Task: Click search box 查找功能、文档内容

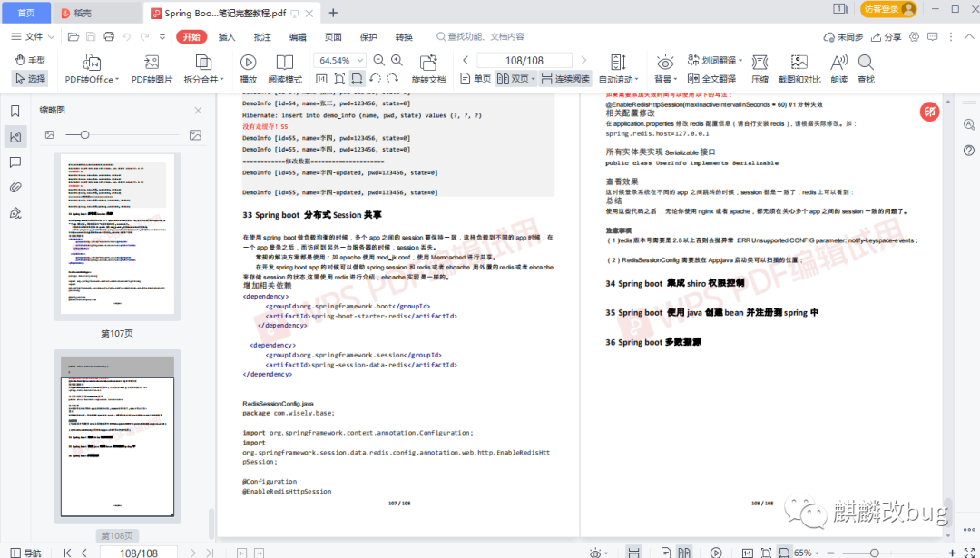Action: pyautogui.click(x=481, y=37)
